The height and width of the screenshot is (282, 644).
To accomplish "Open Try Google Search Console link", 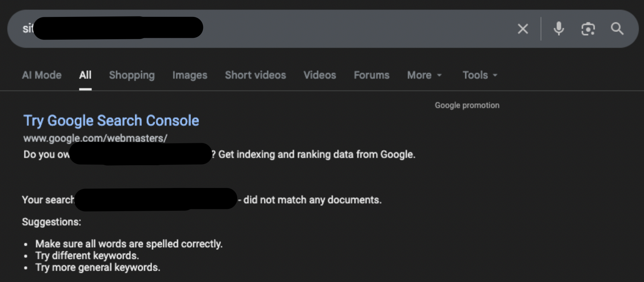I will click(x=111, y=120).
